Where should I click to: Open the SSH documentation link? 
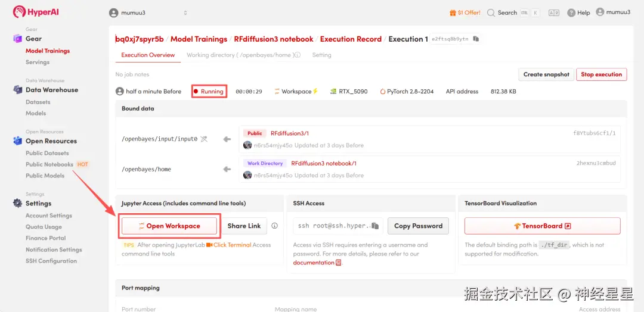[317, 263]
